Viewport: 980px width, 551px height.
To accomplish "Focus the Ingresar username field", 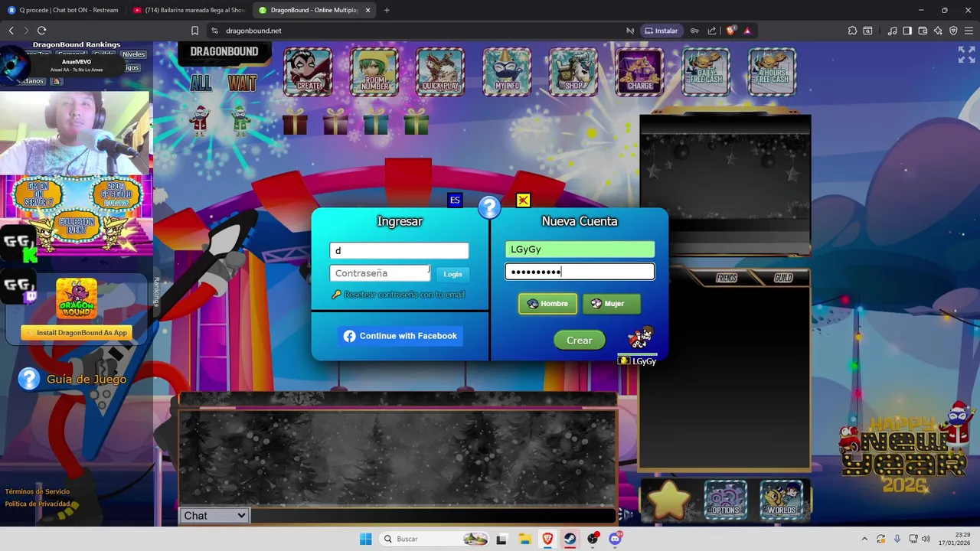I will (399, 250).
